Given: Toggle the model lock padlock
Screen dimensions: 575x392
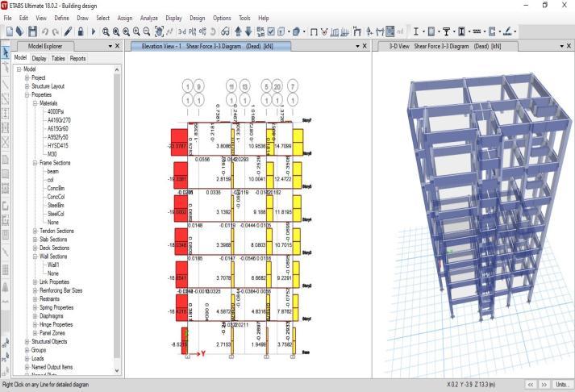Looking at the screenshot, I should [81, 31].
